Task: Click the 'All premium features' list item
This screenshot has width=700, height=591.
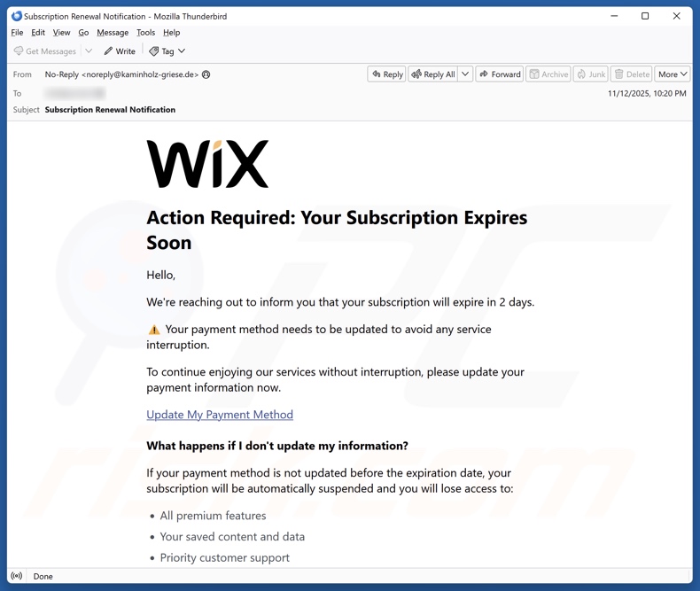Action: 213,516
